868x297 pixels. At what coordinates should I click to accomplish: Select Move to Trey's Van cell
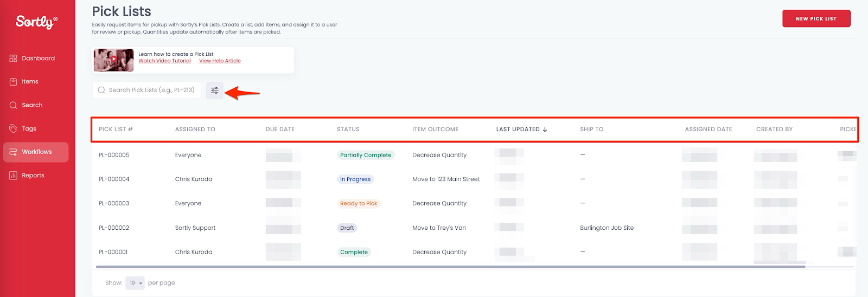pos(439,228)
